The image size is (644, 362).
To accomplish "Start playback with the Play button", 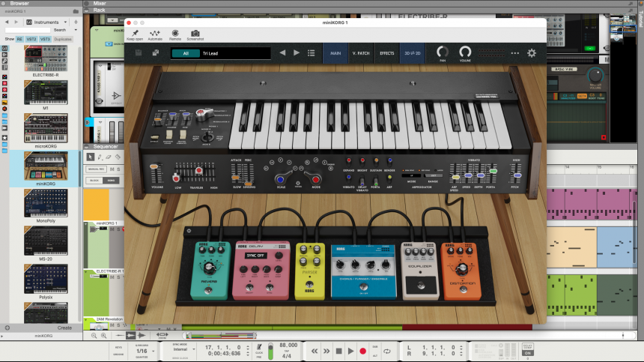I will [350, 352].
